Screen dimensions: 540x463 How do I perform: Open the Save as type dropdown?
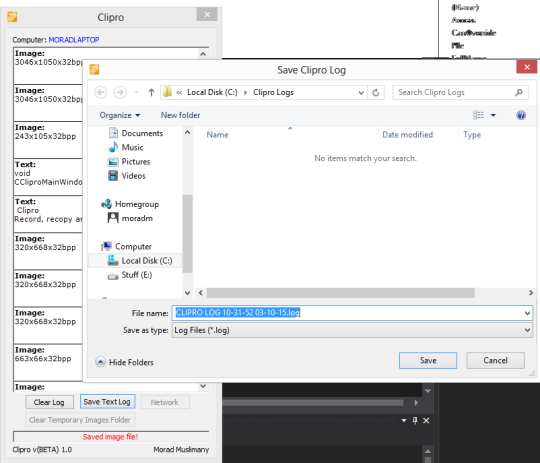tap(352, 330)
